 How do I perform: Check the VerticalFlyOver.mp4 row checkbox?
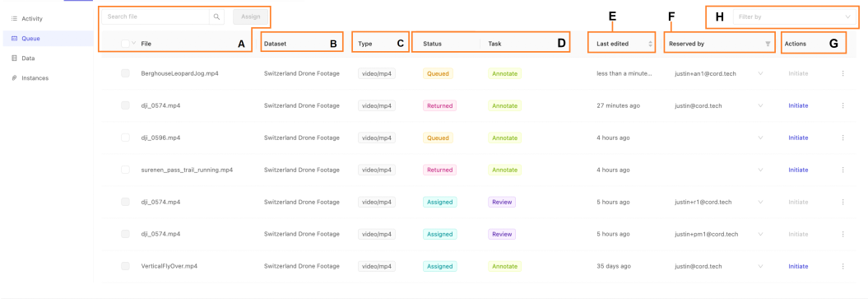click(x=125, y=266)
